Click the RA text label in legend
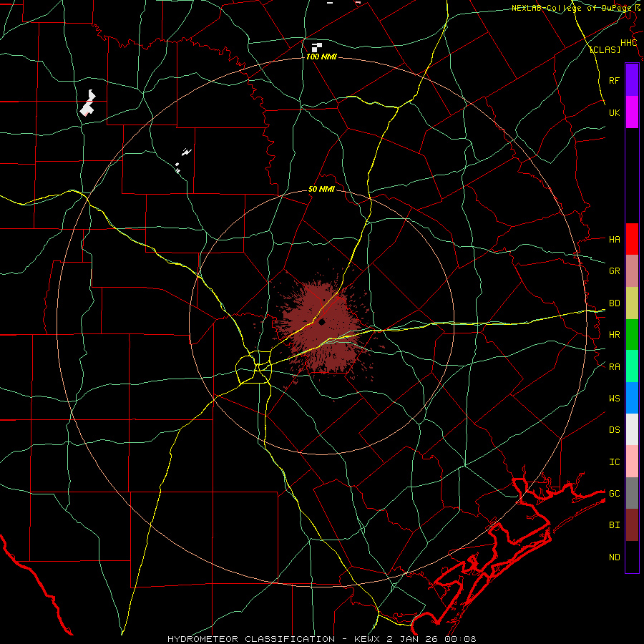The height and width of the screenshot is (644, 644). coord(614,367)
